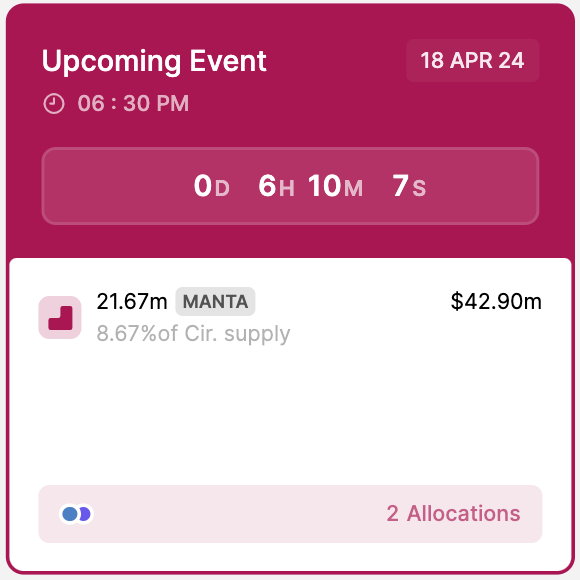Click the blue allocation dot
This screenshot has height=580, width=580.
[x=70, y=514]
